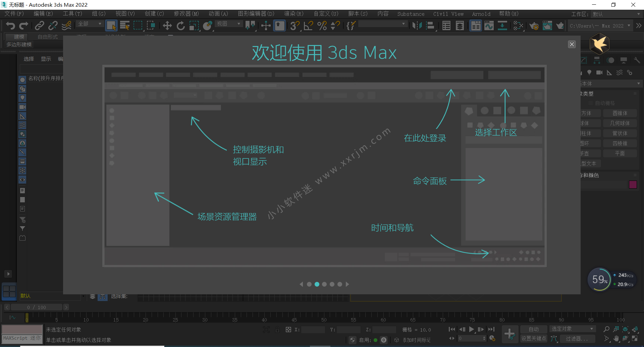The image size is (644, 347).
Task: Close the welcome screen dialog
Action: [572, 44]
